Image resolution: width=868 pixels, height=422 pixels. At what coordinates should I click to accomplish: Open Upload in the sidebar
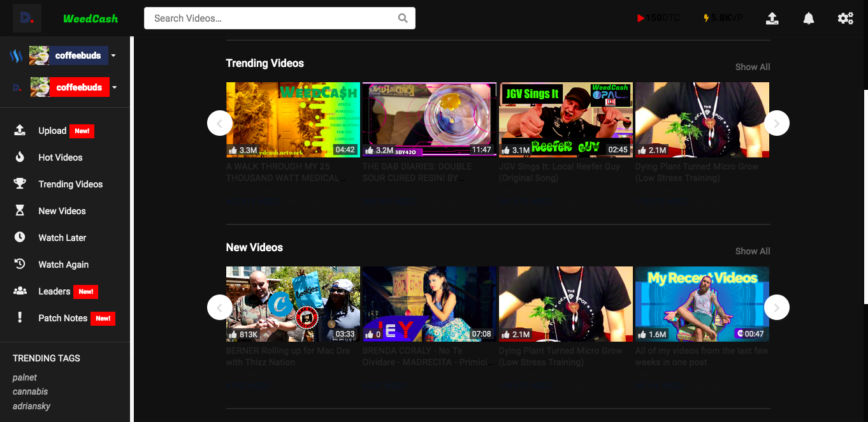click(54, 131)
